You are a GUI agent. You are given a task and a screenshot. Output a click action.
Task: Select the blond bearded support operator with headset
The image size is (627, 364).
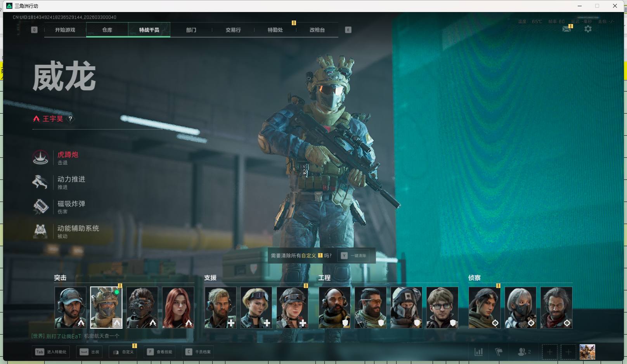220,307
